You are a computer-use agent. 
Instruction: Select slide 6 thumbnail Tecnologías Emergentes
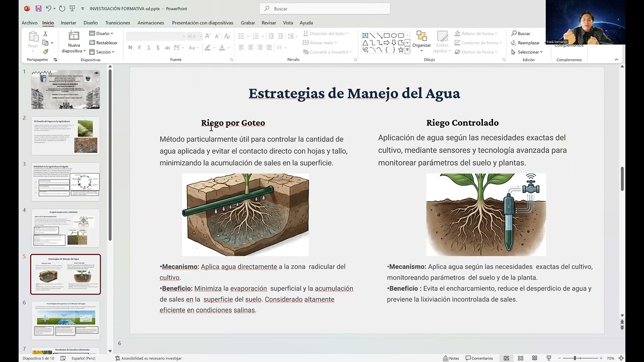pos(65,320)
